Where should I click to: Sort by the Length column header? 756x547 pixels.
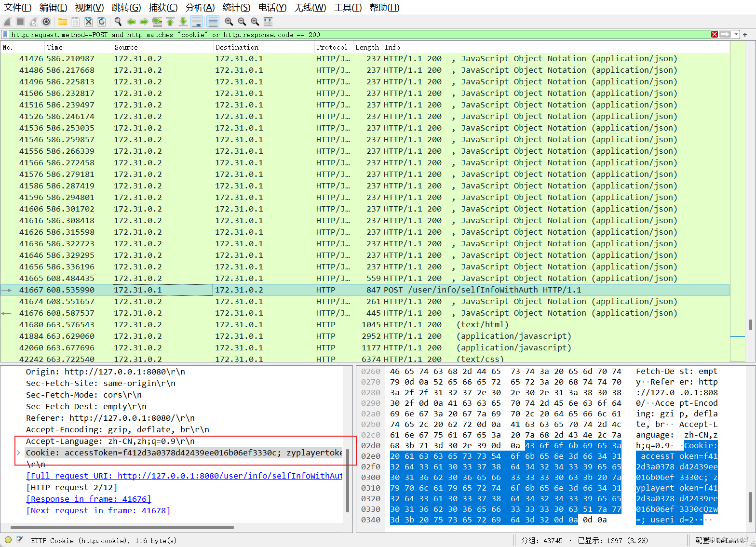tap(367, 47)
